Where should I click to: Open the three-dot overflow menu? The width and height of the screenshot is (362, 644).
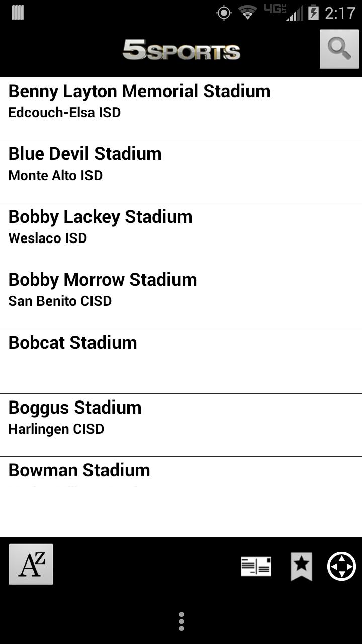click(181, 621)
